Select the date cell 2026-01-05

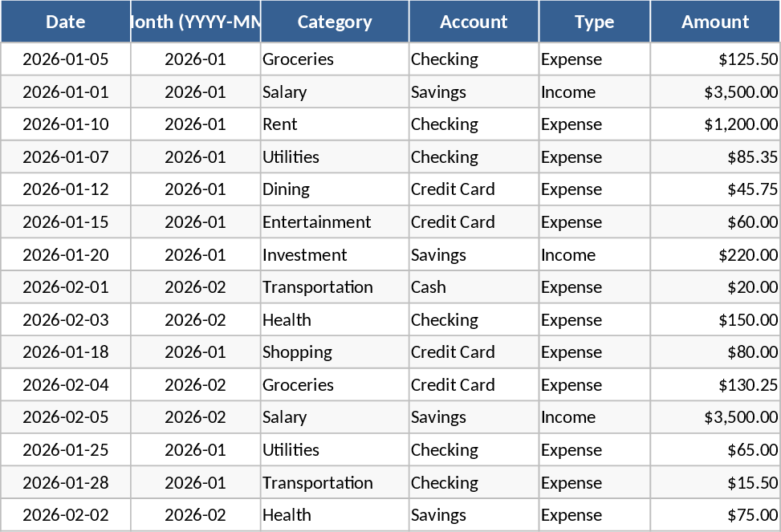click(66, 59)
